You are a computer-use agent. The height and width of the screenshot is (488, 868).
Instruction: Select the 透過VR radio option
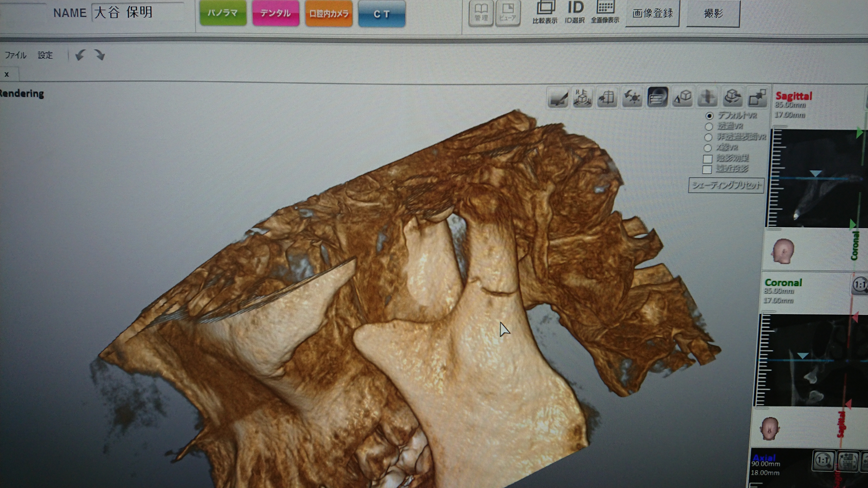(709, 127)
